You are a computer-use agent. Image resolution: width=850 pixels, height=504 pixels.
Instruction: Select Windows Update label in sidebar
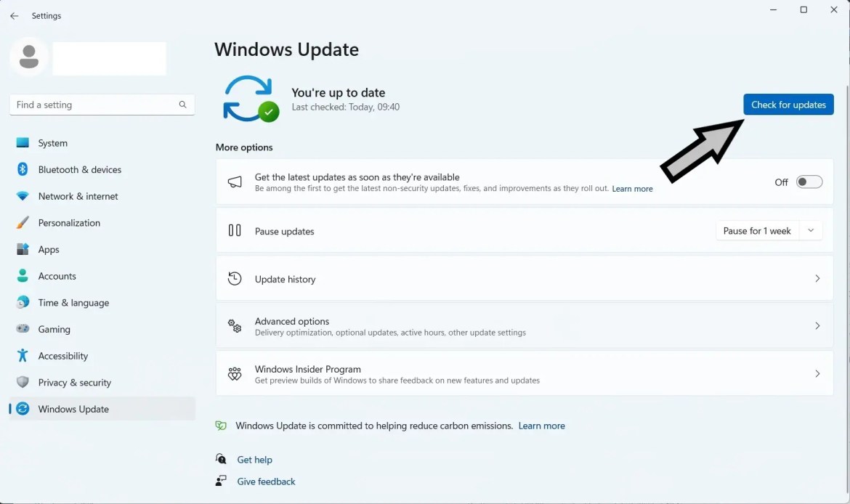point(73,409)
